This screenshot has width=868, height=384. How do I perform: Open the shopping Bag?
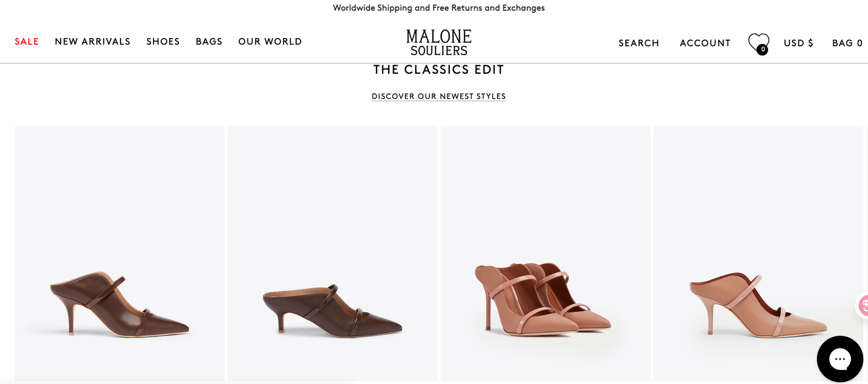click(847, 43)
